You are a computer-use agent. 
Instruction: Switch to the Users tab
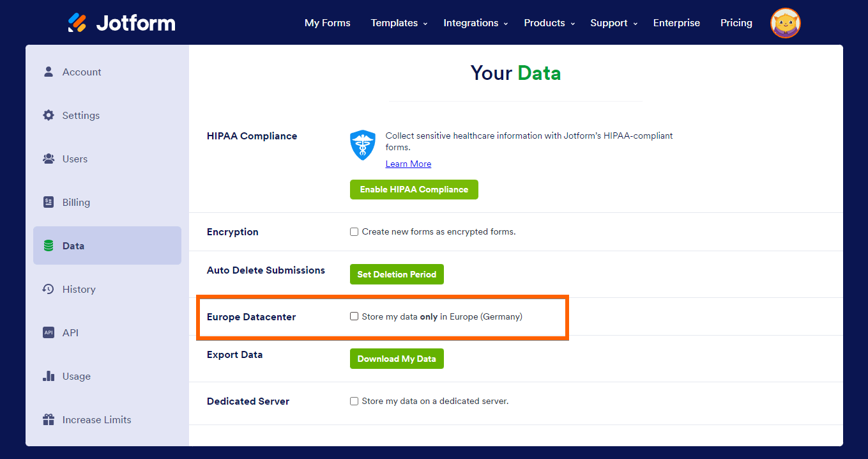pyautogui.click(x=107, y=159)
